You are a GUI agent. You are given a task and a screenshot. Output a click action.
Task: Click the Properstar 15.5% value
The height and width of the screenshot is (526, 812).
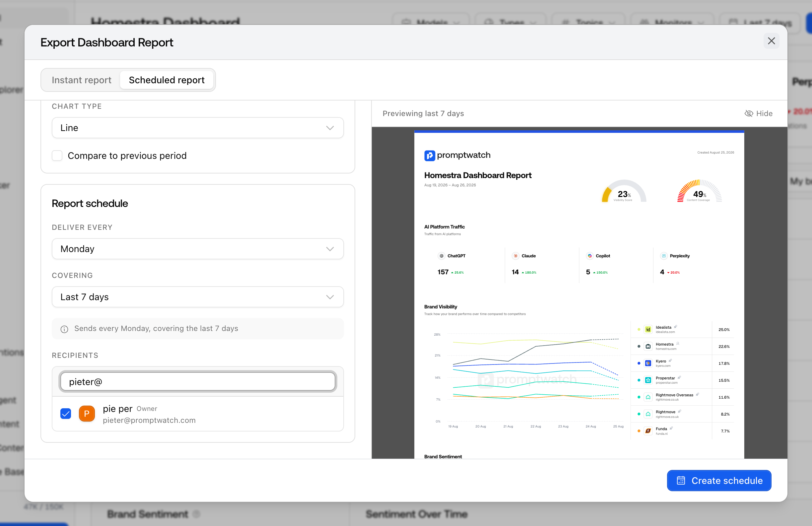(x=724, y=380)
